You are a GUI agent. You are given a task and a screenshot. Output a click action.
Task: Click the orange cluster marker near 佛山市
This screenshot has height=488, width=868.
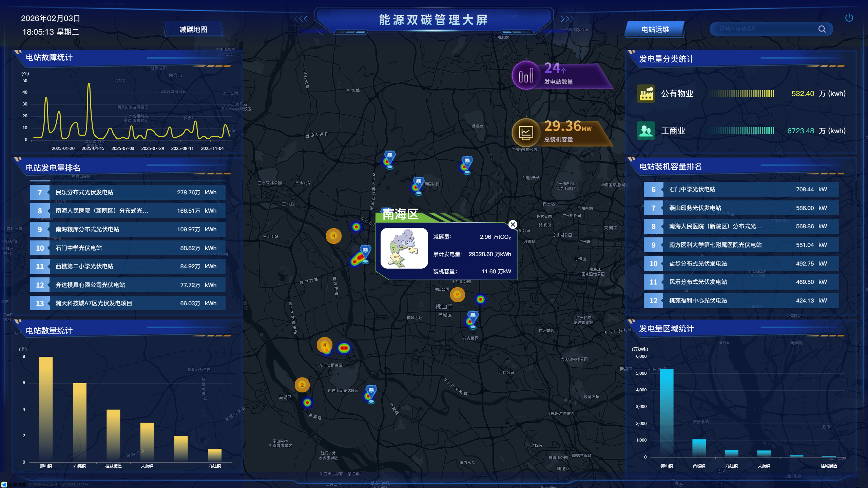tap(457, 295)
